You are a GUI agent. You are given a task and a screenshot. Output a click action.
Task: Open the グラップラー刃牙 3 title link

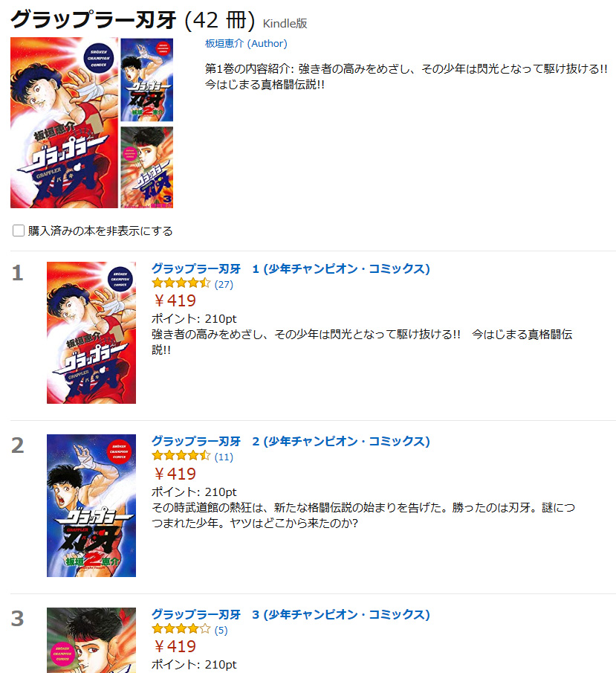(291, 615)
